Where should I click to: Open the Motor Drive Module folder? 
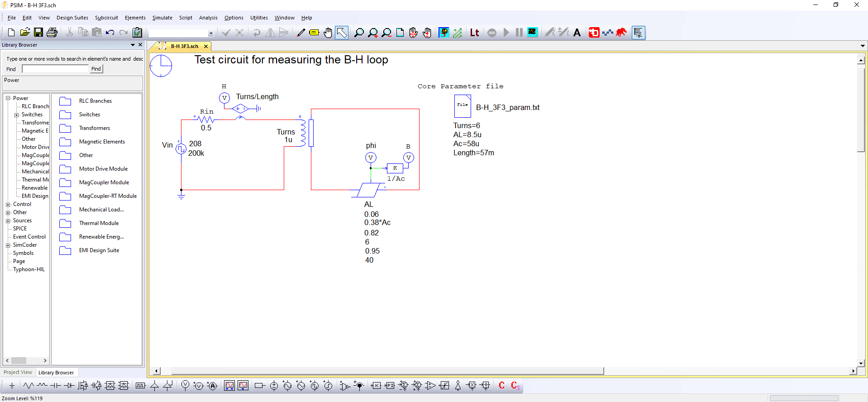[103, 169]
